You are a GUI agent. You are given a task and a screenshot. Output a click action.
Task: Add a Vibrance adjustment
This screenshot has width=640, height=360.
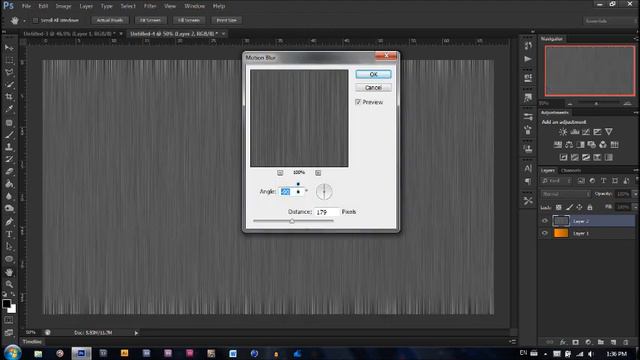(x=609, y=132)
